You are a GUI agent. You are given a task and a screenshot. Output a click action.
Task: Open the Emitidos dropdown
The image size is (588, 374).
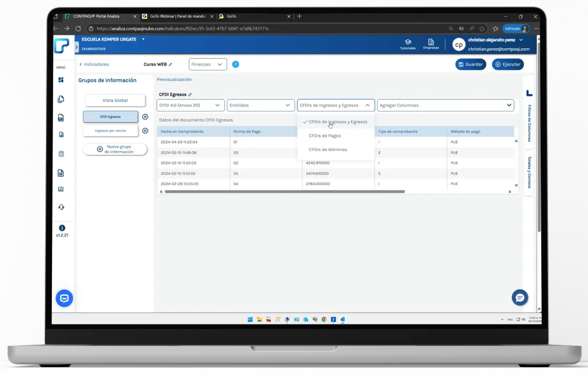[260, 105]
